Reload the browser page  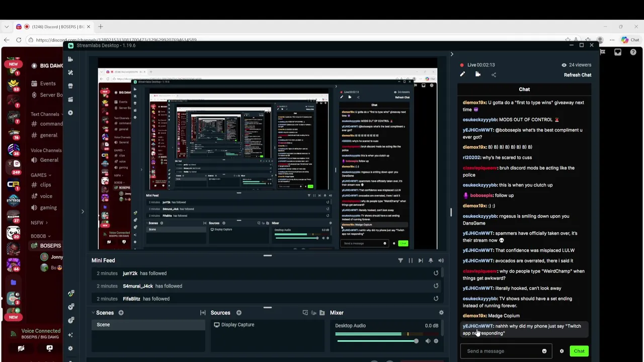[19, 40]
